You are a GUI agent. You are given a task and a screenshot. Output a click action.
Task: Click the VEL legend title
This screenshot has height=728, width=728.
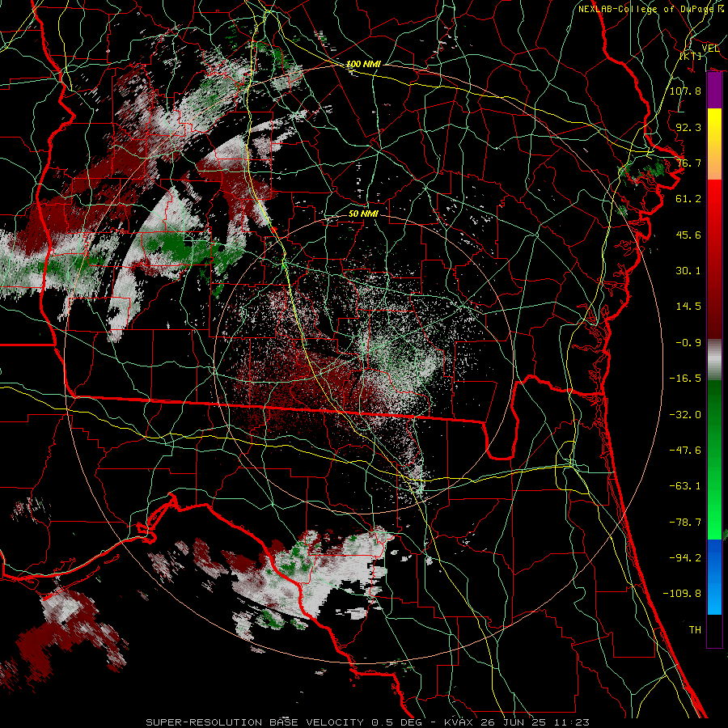(x=710, y=49)
